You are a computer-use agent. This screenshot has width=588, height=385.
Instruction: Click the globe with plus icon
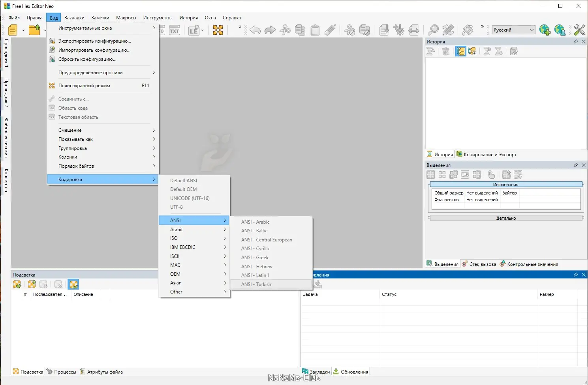click(545, 30)
